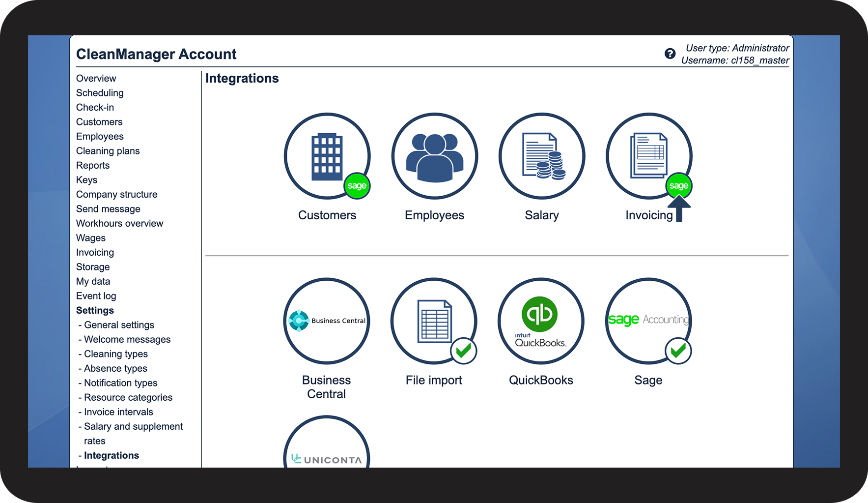The height and width of the screenshot is (503, 868).
Task: Click the User type Administrator text
Action: tap(737, 48)
